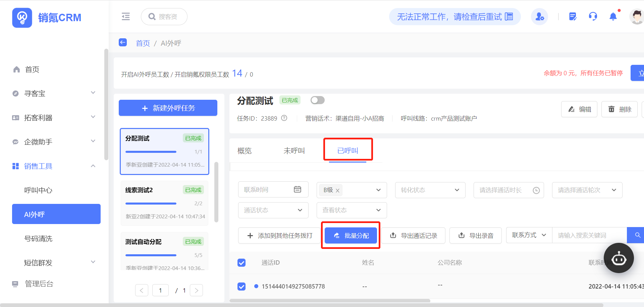Screen dimensions: 644x307
Task: Click the 新建外呼任务 button
Action: click(x=168, y=108)
